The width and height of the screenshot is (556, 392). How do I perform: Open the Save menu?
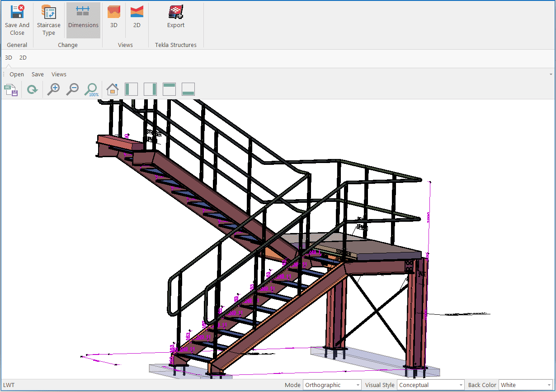[x=38, y=75]
